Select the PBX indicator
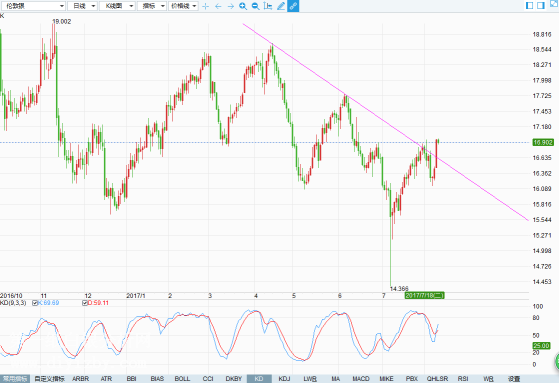Image resolution: width=559 pixels, height=383 pixels. coord(412,379)
